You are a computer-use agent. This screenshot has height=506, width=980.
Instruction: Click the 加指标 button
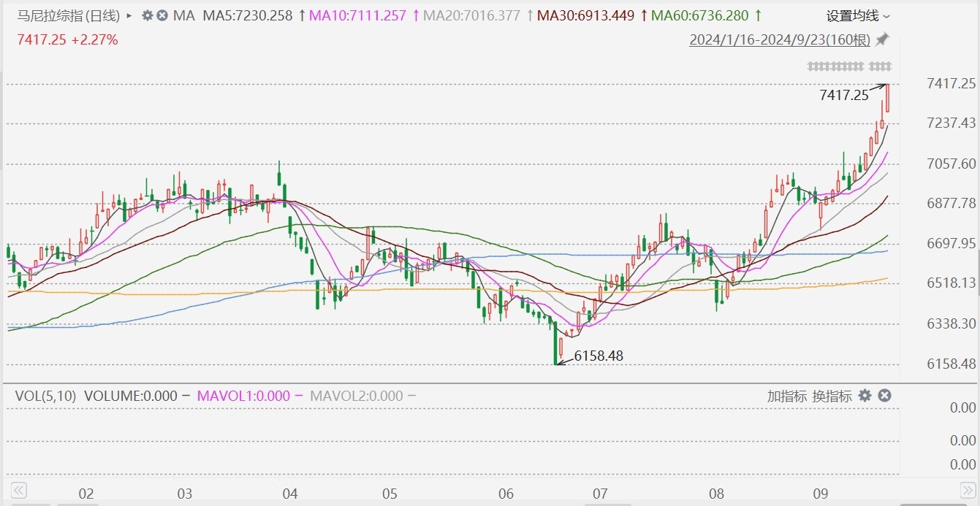(x=787, y=396)
